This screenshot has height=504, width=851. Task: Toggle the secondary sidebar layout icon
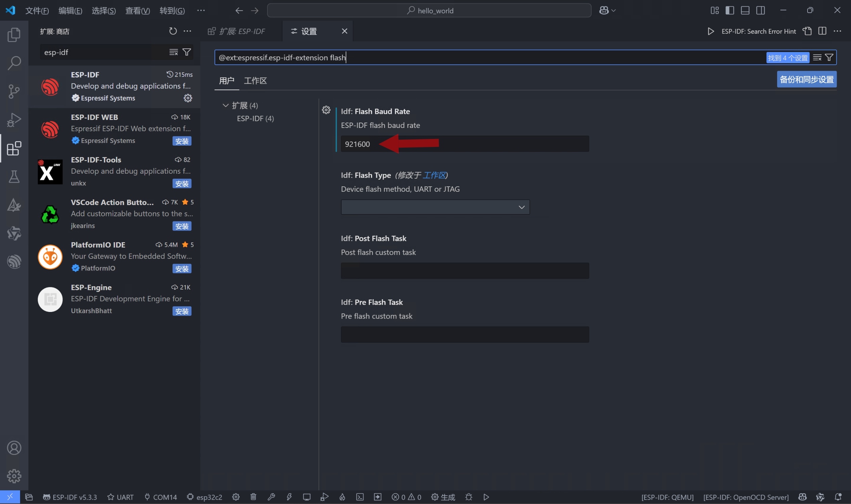pos(761,11)
